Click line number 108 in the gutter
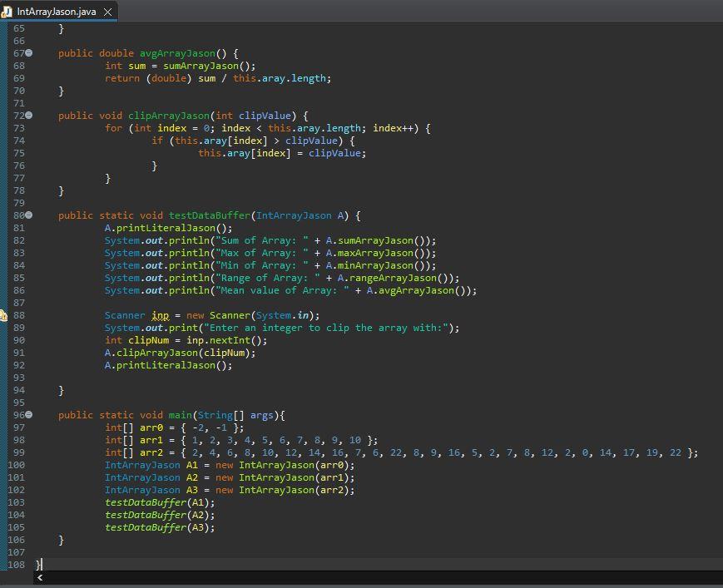This screenshot has width=723, height=588. click(x=16, y=565)
